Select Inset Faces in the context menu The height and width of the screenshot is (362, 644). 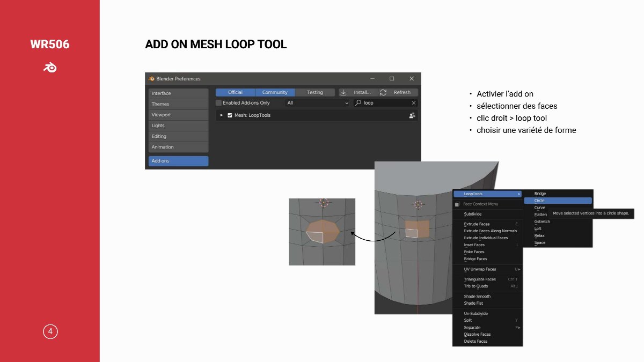(x=488, y=245)
